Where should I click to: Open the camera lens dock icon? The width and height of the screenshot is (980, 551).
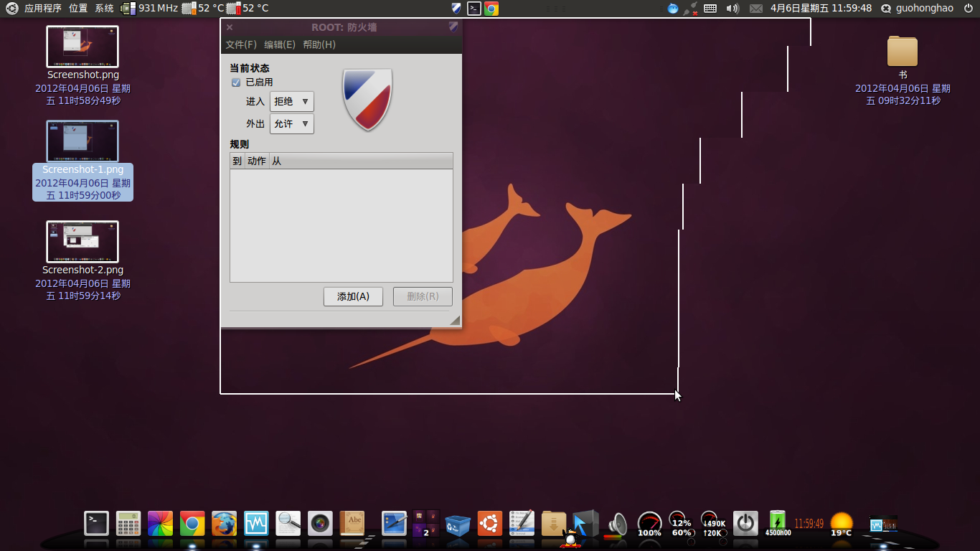320,523
